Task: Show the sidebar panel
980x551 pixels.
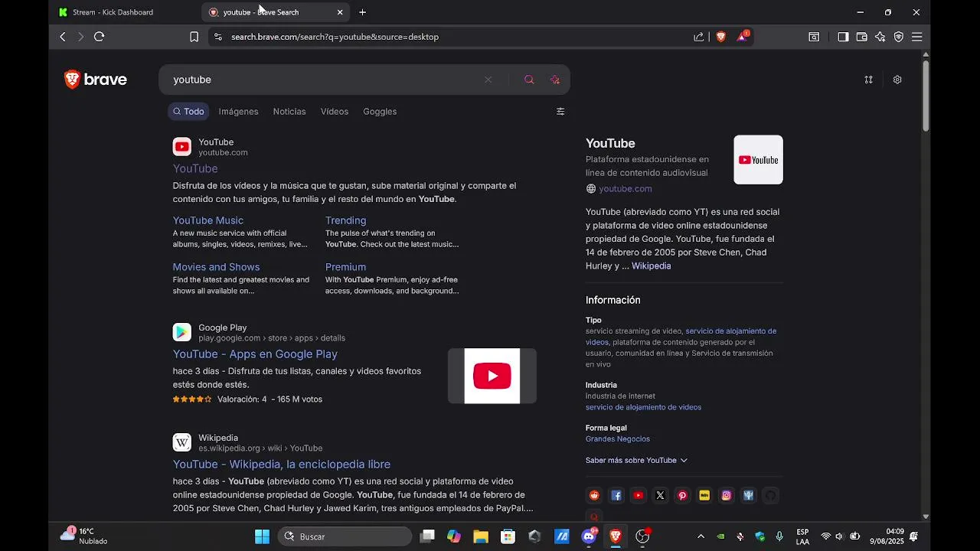Action: [843, 37]
